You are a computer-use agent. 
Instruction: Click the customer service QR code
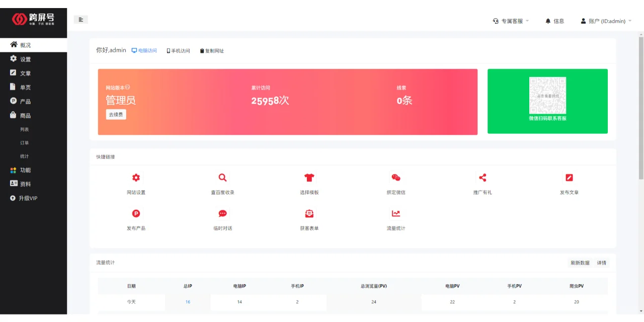pyautogui.click(x=547, y=95)
